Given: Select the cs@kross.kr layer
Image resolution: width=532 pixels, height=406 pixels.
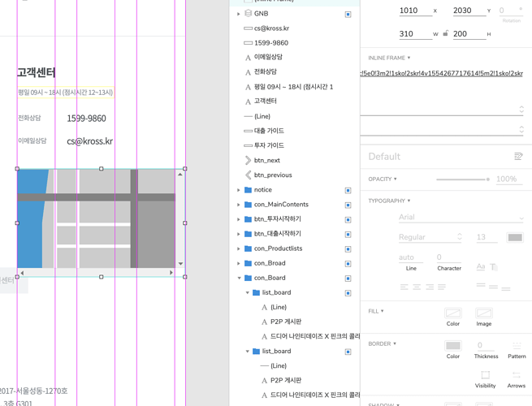Looking at the screenshot, I should click(x=271, y=28).
